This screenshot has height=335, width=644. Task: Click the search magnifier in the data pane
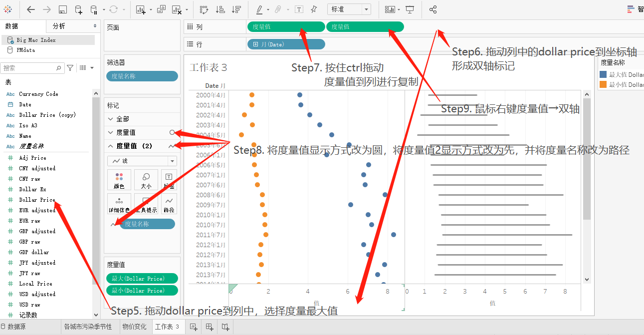[x=58, y=68]
